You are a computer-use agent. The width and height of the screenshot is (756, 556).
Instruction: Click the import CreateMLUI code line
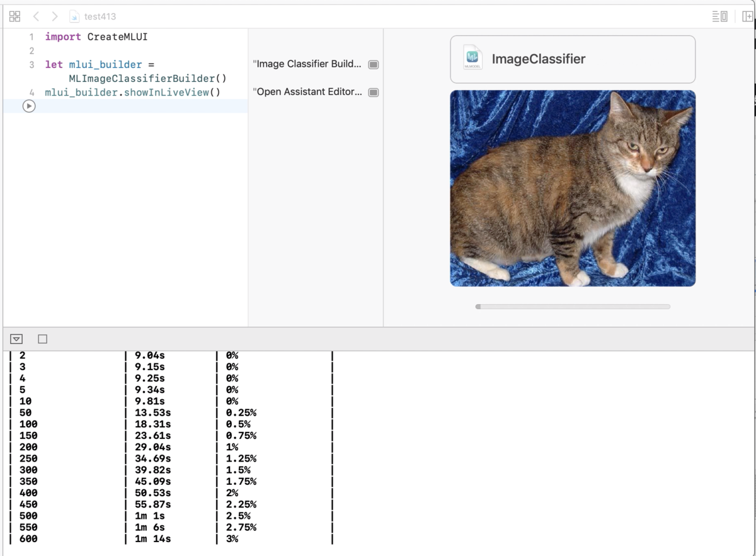(96, 37)
